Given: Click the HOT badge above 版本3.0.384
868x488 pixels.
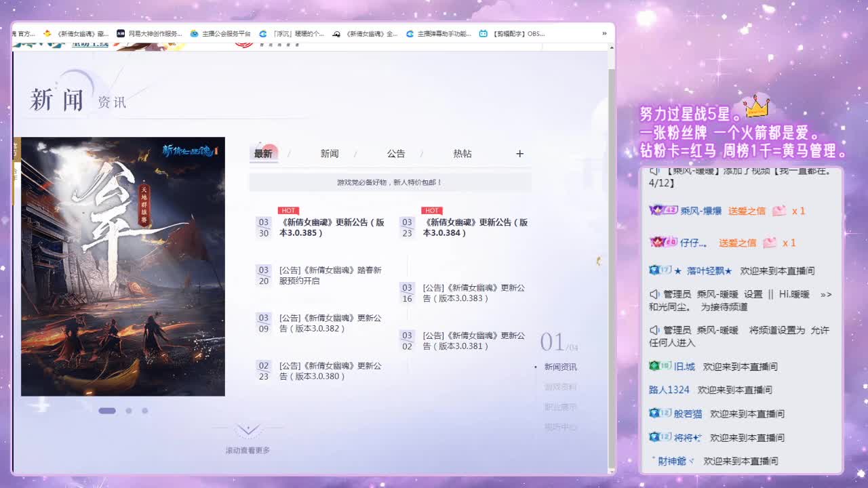Looking at the screenshot, I should pos(431,211).
